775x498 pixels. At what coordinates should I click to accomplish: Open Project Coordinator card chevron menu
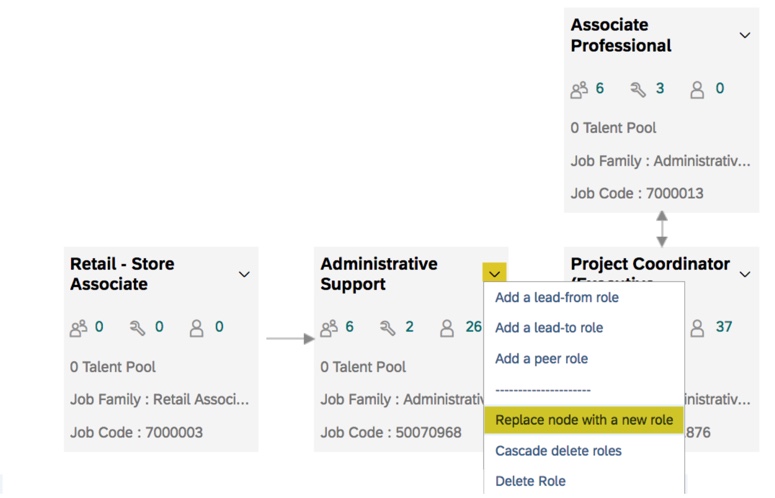pos(744,274)
